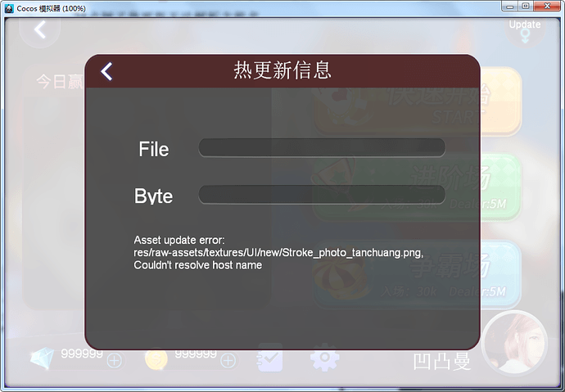The image size is (565, 392).
Task: Click the Byte progress bar
Action: pos(322,195)
